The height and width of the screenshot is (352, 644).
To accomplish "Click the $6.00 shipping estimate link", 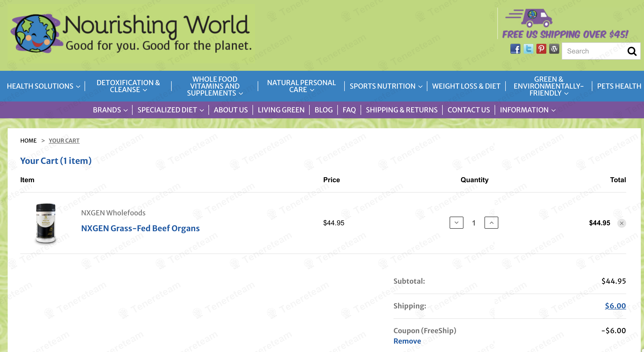I will tap(615, 306).
